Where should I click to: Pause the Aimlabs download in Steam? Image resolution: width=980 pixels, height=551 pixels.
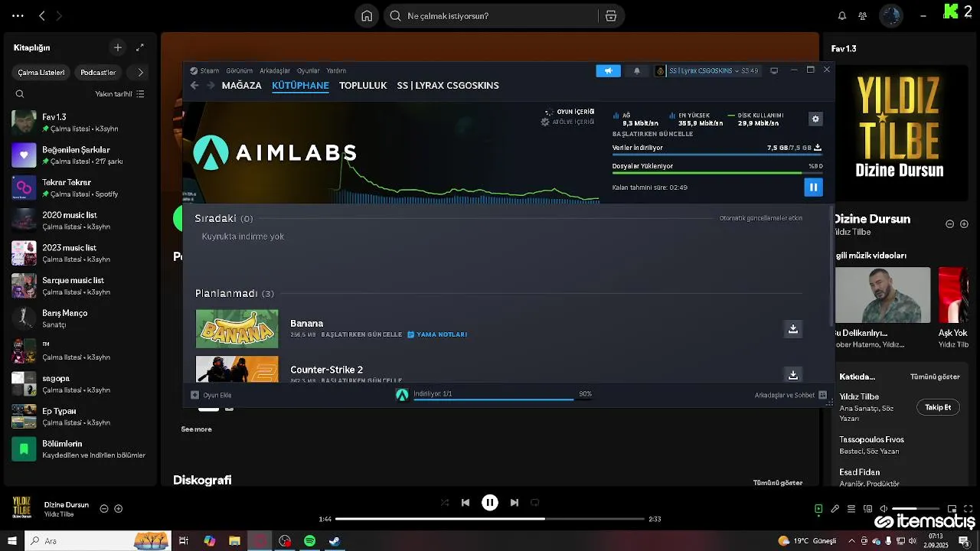tap(813, 187)
